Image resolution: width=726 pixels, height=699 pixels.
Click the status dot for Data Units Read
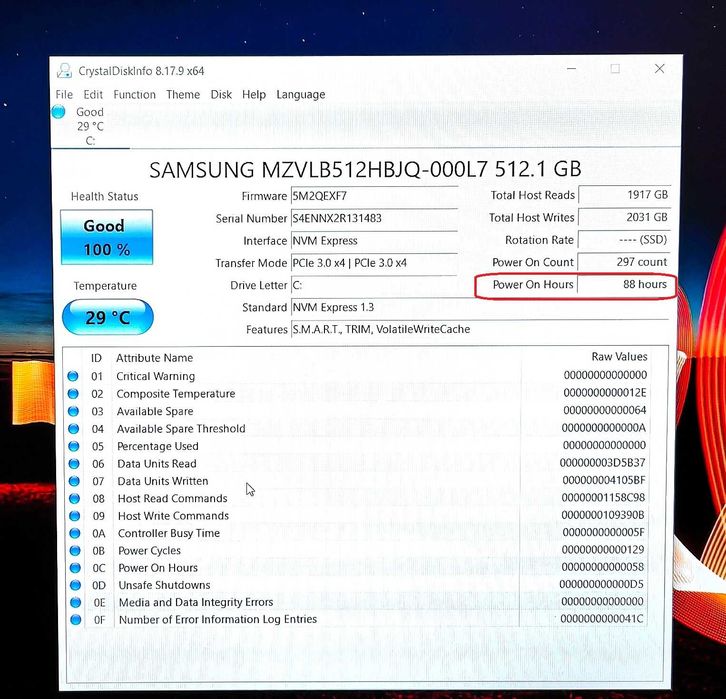pos(74,463)
